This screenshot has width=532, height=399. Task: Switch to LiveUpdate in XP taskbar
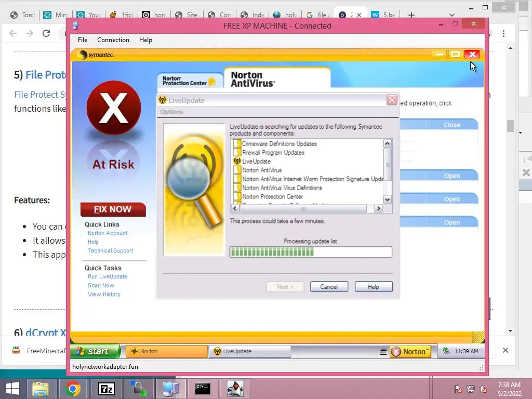250,351
